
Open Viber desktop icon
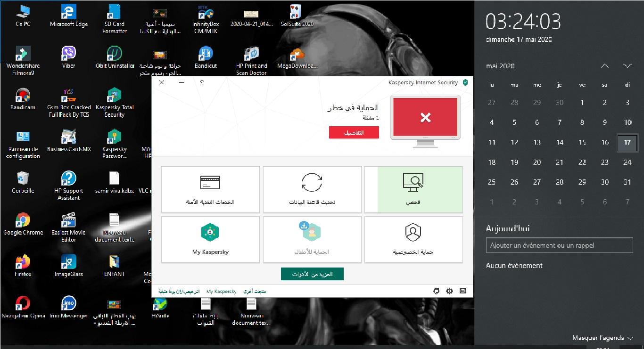[x=69, y=57]
